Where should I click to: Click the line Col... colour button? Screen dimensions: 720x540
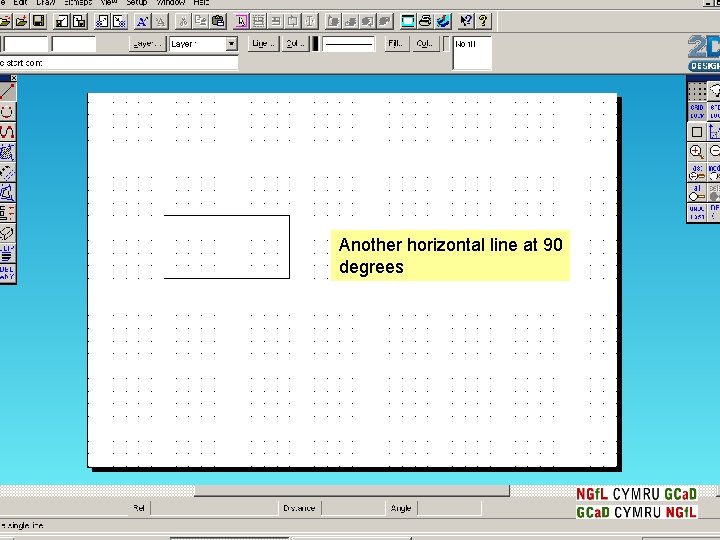[x=295, y=44]
